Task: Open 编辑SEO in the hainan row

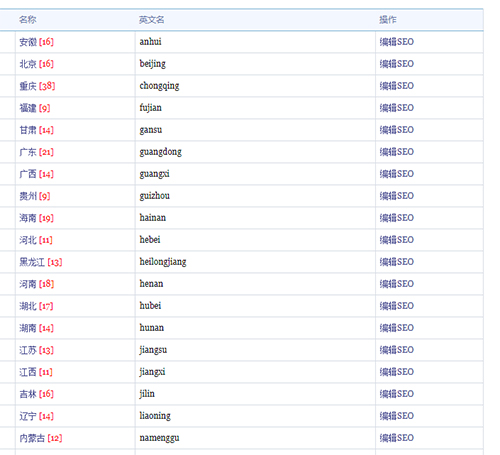Action: click(397, 218)
